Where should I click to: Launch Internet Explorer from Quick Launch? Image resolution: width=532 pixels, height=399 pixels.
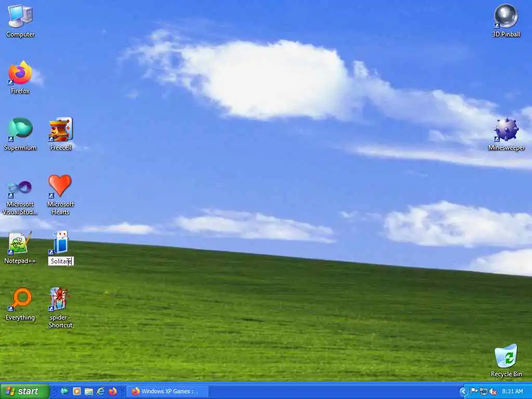click(101, 391)
